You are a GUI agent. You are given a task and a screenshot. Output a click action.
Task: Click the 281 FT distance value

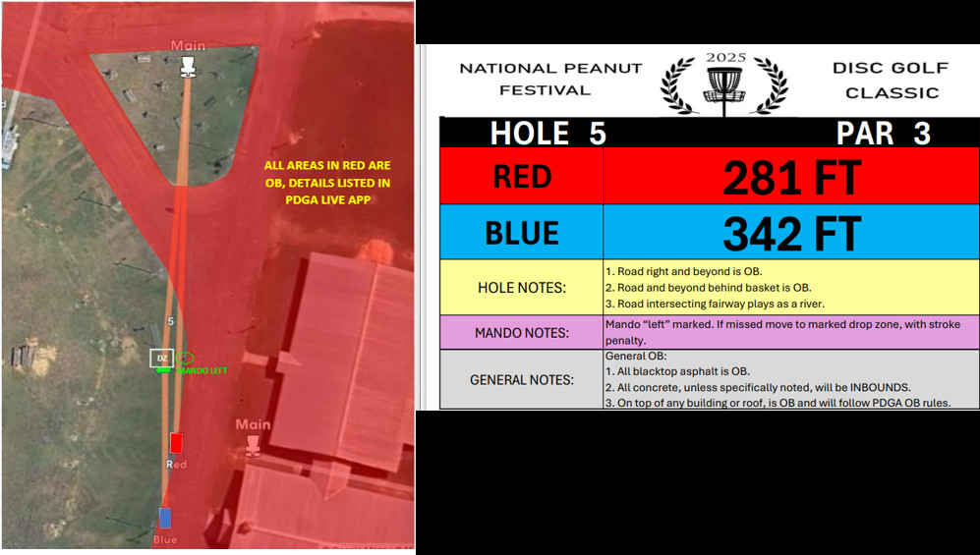tap(791, 178)
